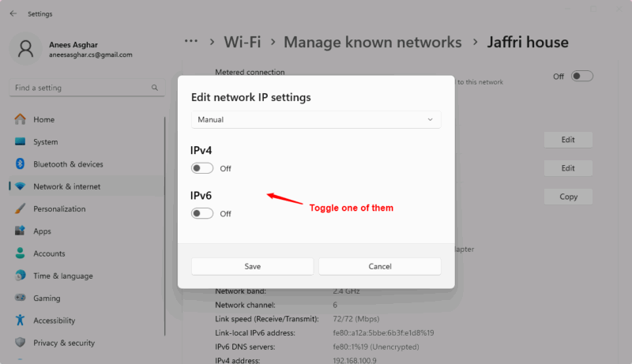Click the Network wifi icon
Viewport: 632px width, 364px height.
[x=20, y=186]
